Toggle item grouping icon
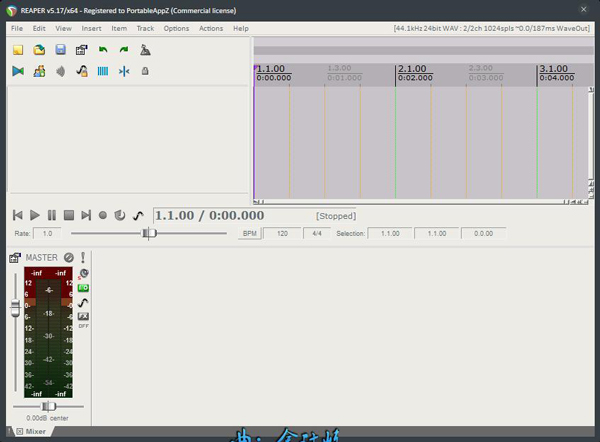600x442 pixels. 39,71
